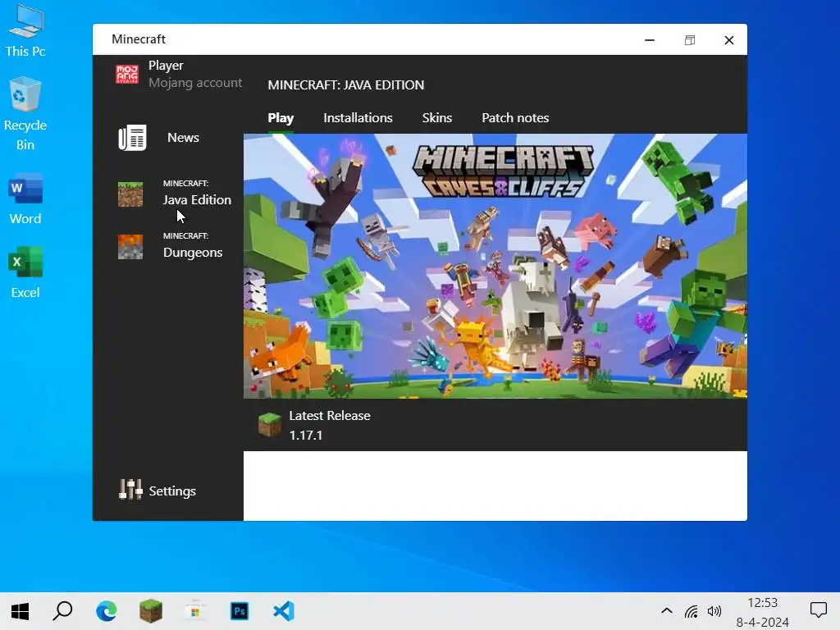
Task: Open the network status icon
Action: pos(691,611)
